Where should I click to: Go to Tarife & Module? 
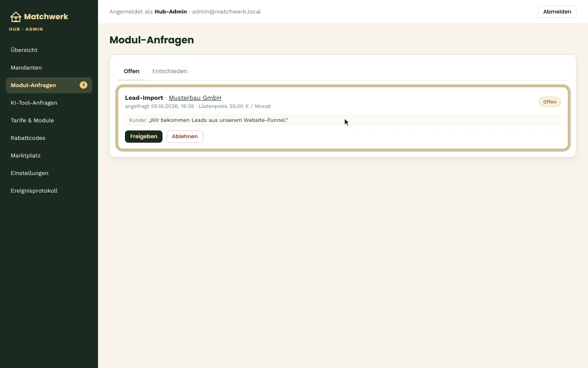[49, 120]
